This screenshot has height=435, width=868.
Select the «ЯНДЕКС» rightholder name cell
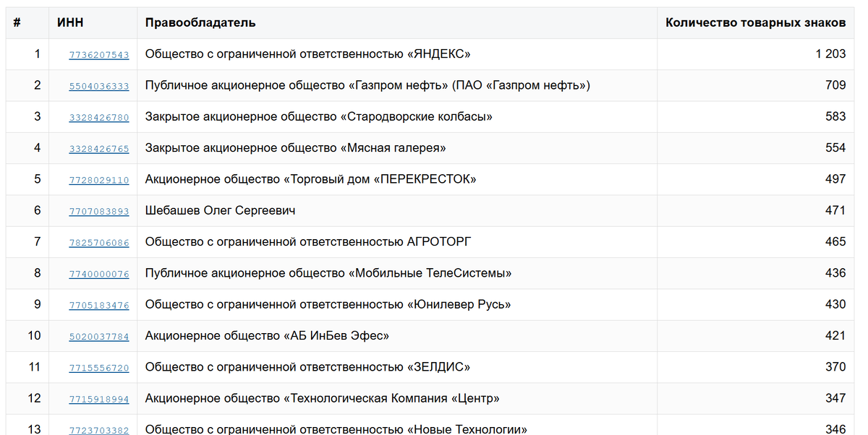pos(397,54)
